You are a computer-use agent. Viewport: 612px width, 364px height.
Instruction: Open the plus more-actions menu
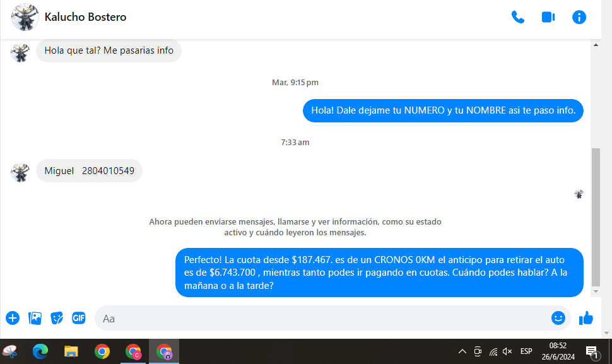(x=13, y=318)
